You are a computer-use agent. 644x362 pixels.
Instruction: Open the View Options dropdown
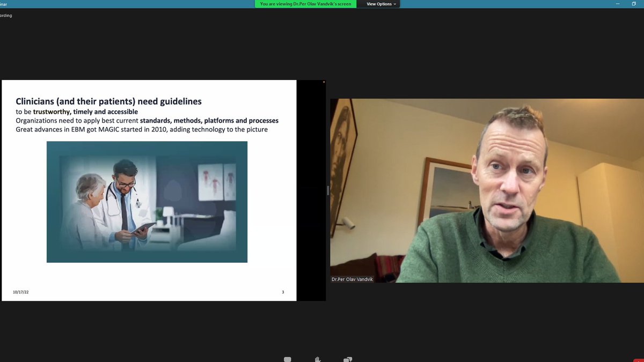pyautogui.click(x=382, y=4)
